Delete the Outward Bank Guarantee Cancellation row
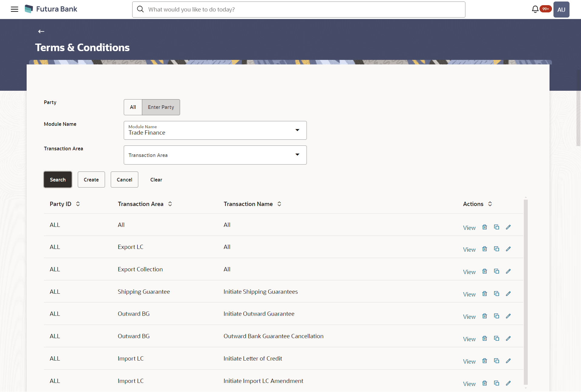 [x=484, y=338]
